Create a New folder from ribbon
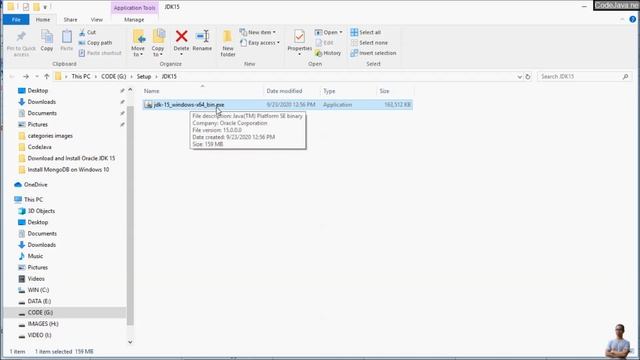Screen dimensions: 640x360 click(228, 43)
